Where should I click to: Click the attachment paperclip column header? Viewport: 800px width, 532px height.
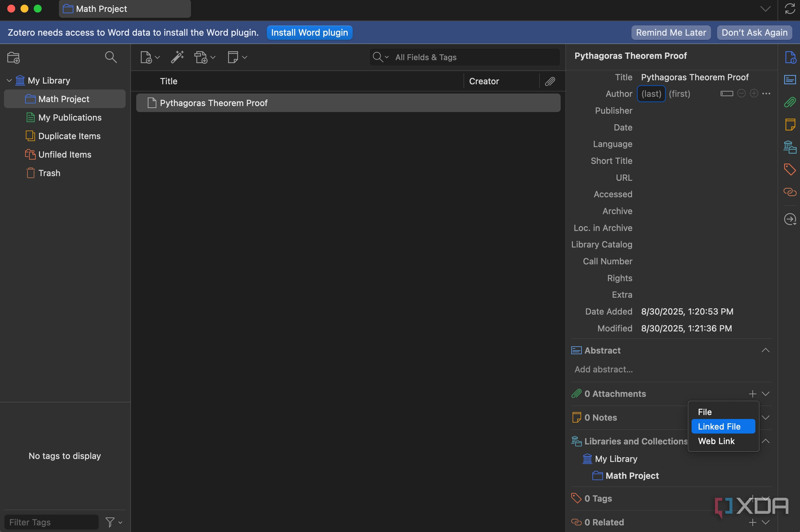click(x=550, y=81)
